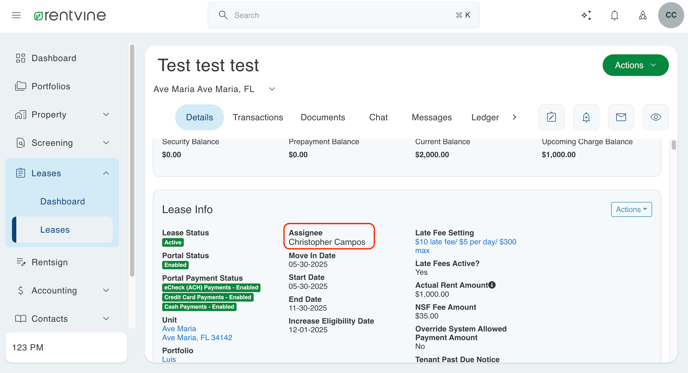This screenshot has width=688, height=373.
Task: Click the envelope email icon button
Action: (621, 117)
